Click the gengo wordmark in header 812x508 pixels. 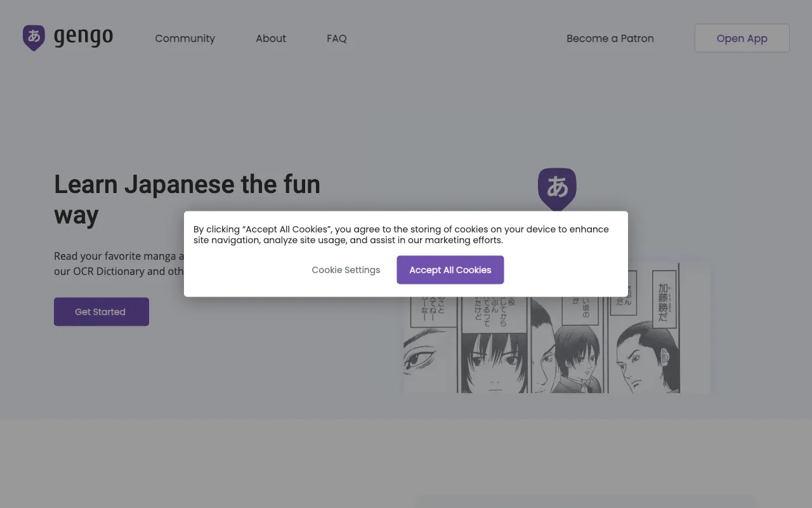(83, 37)
